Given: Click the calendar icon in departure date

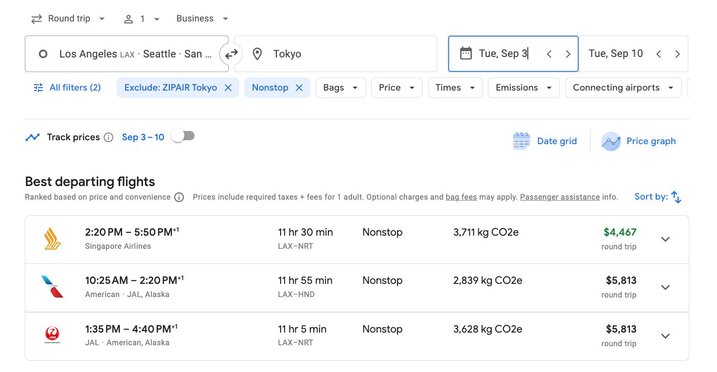Looking at the screenshot, I should tap(466, 53).
